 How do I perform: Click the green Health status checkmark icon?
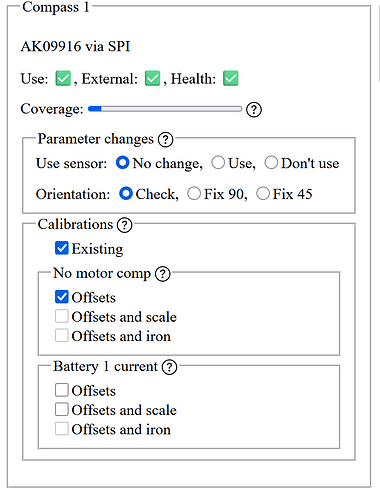point(231,78)
